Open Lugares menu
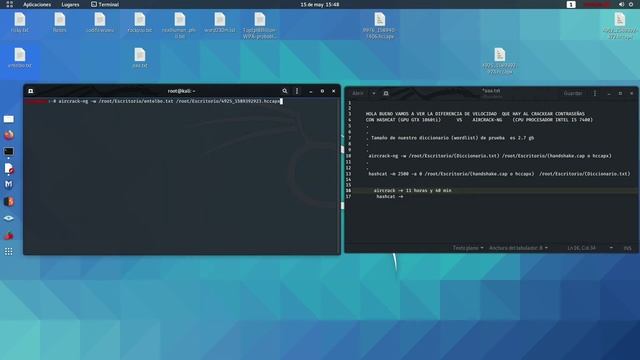 coord(70,4)
